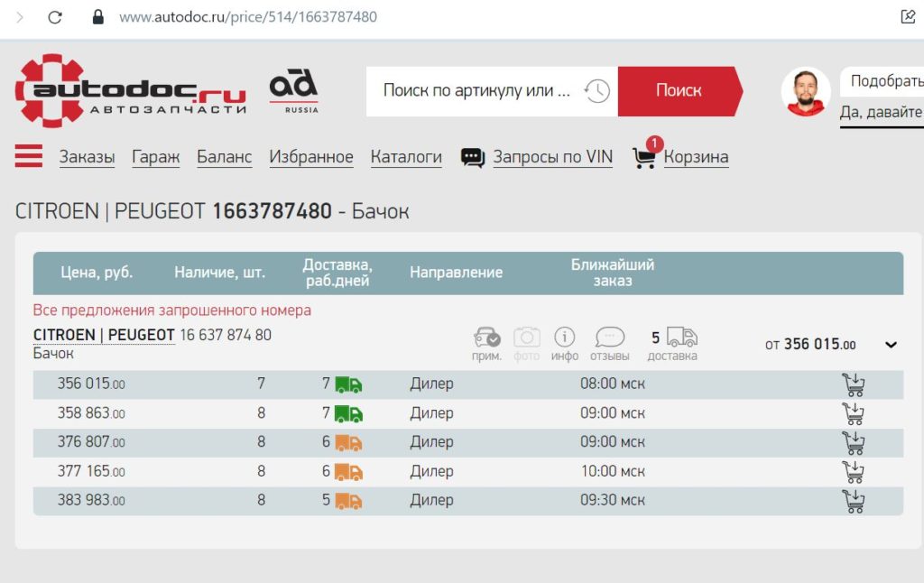Open Запросы по VIN link
The image size is (924, 583).
(x=553, y=157)
